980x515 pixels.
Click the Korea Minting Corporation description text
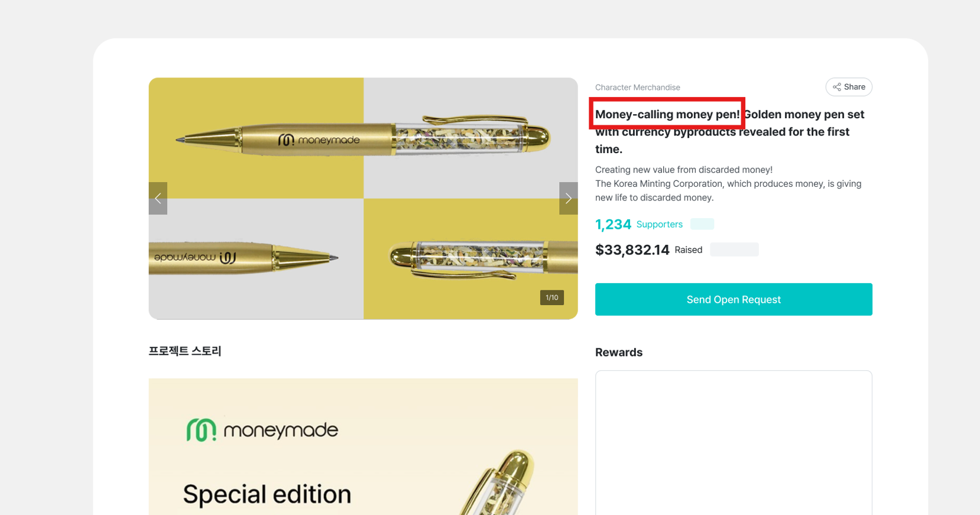[x=728, y=184]
